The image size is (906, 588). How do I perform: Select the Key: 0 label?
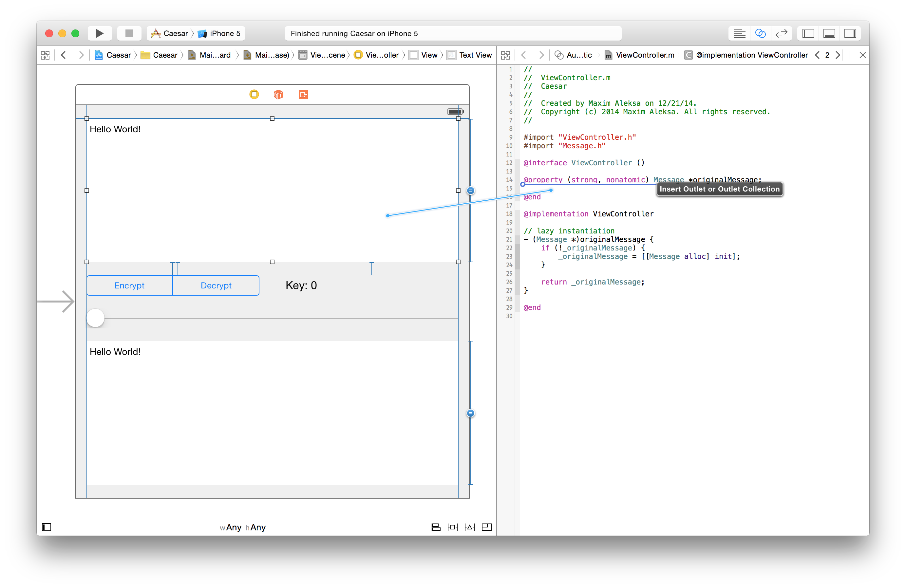301,285
